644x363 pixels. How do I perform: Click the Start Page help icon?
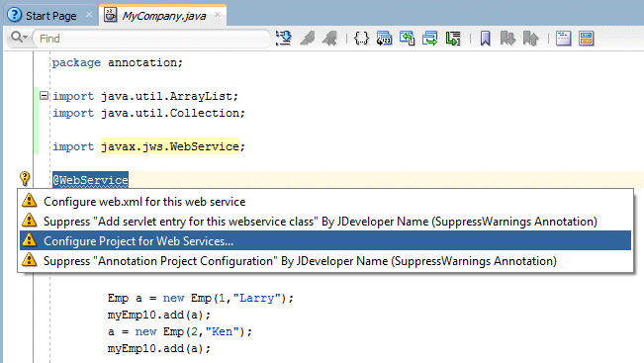click(14, 15)
